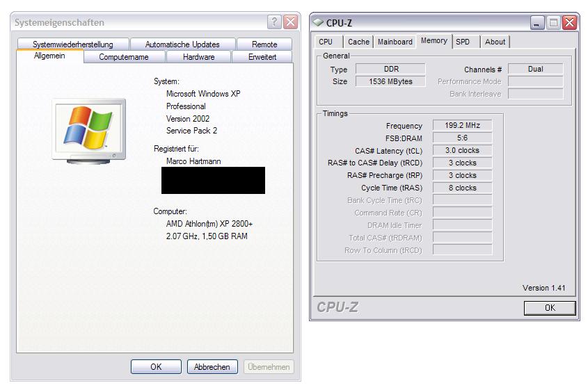
Task: Click the FSB:DRAM field showing 5:6
Action: [x=462, y=138]
